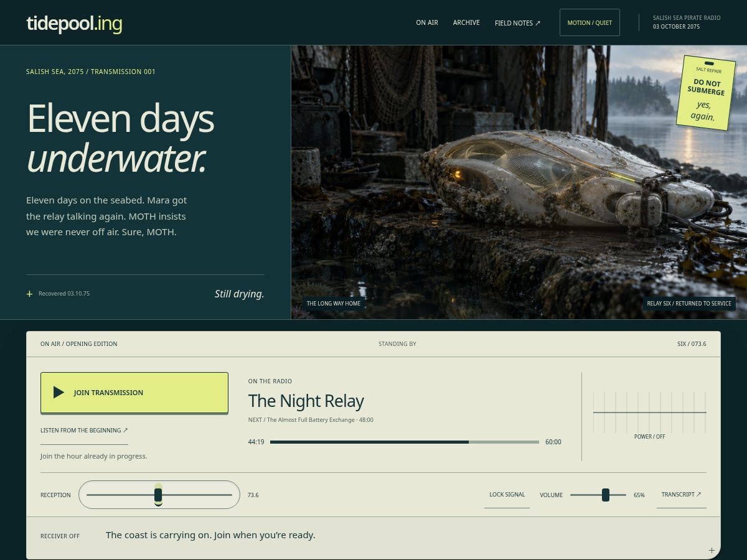The image size is (747, 560).
Task: Click the plus icon beside Recovered 03.10.75
Action: pyautogui.click(x=29, y=294)
